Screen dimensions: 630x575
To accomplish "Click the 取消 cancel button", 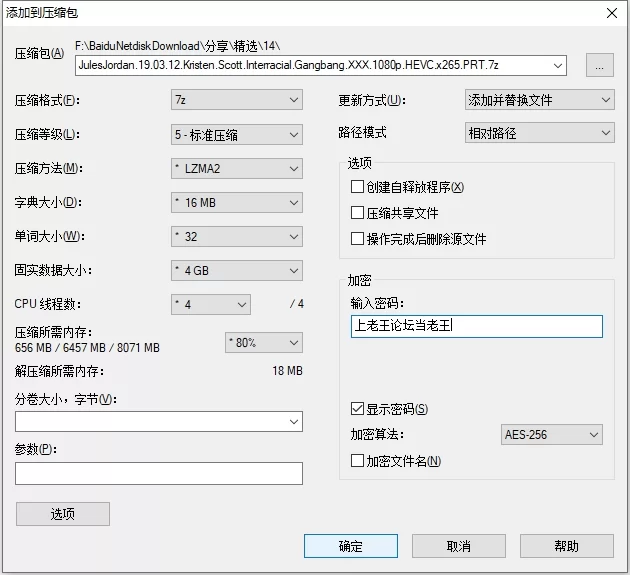I will pos(458,546).
